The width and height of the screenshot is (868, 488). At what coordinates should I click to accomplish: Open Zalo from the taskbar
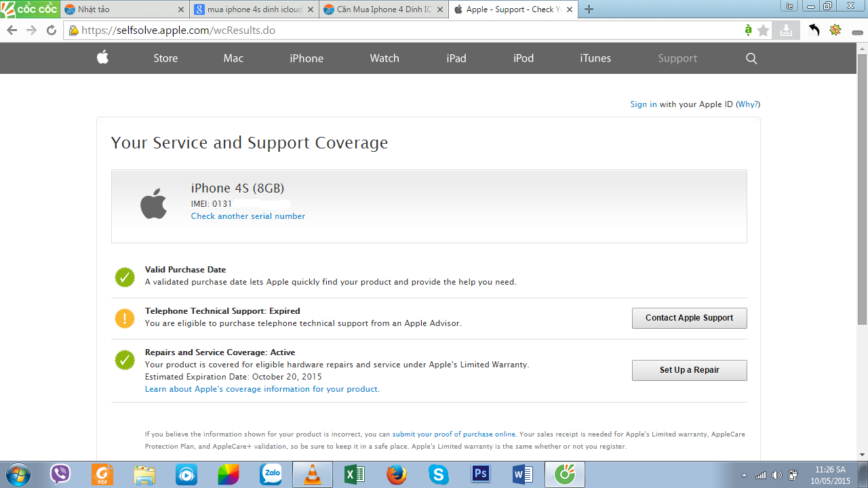point(271,474)
